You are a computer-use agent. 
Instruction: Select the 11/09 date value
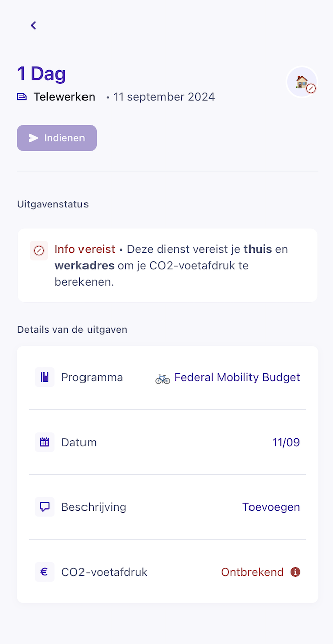pos(286,442)
